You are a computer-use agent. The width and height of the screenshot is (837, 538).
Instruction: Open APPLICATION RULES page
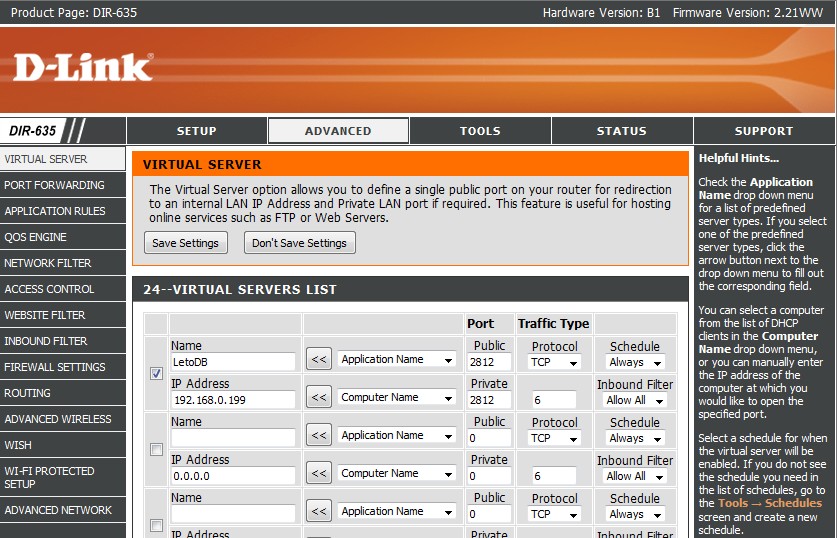(x=62, y=211)
